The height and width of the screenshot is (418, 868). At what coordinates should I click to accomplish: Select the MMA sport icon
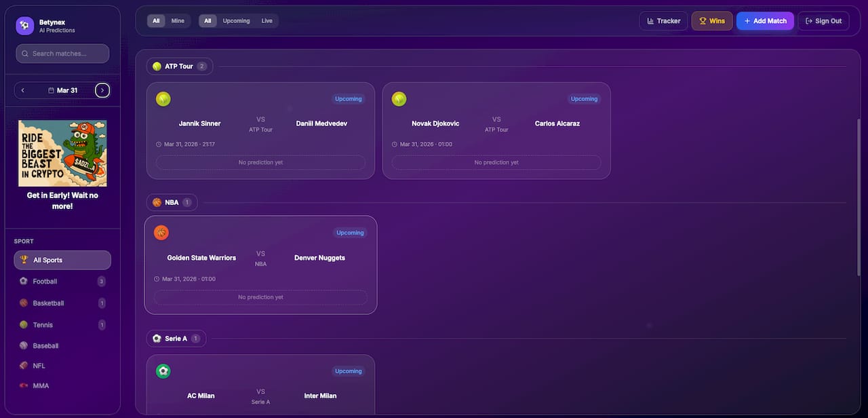coord(23,385)
